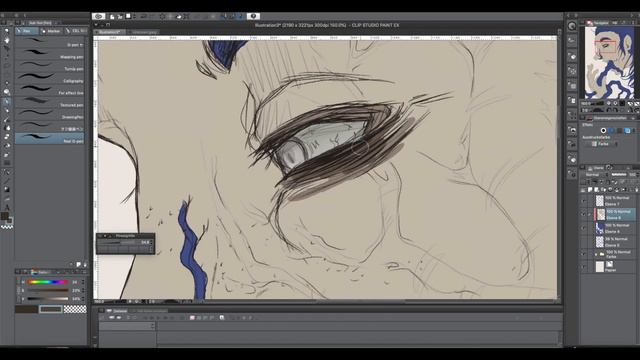Toggle visibility of layer Ebene 7
Screen dimensions: 640x360
(x=584, y=201)
